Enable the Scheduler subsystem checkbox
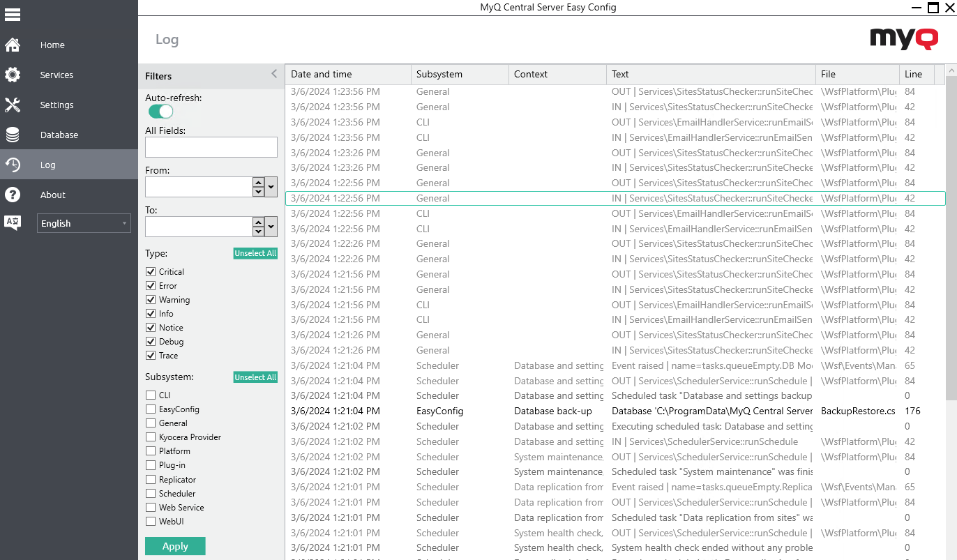The height and width of the screenshot is (560, 957). click(x=151, y=494)
